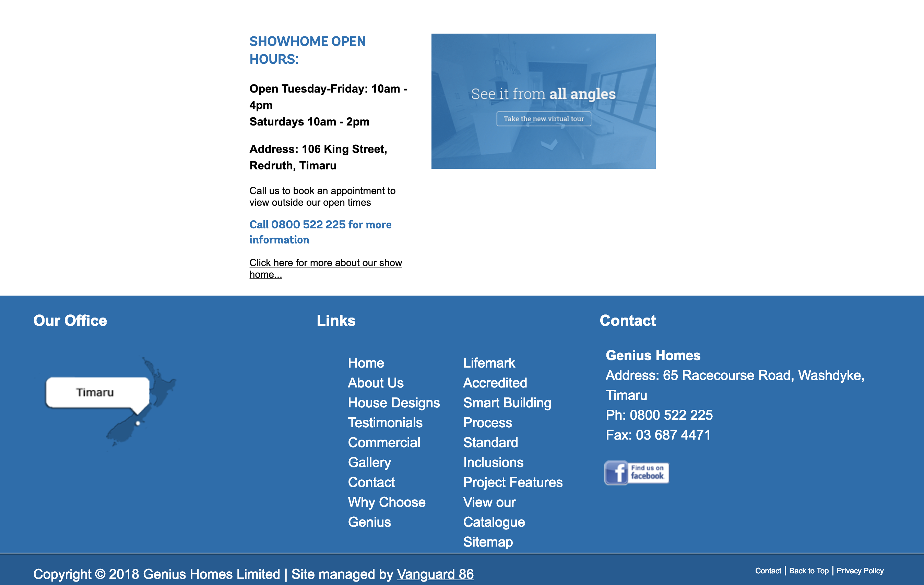Screen dimensions: 924x585
Task: Click the Facebook 'f' logo icon
Action: (616, 473)
